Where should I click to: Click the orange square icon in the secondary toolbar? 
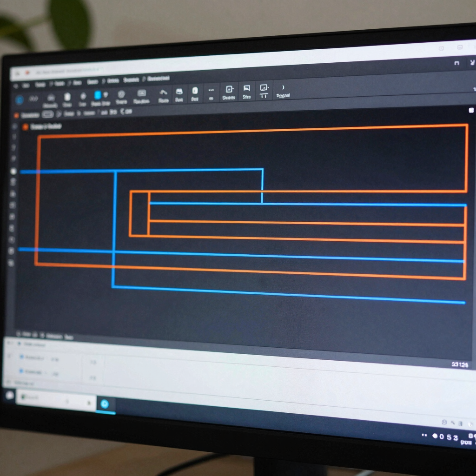pyautogui.click(x=16, y=115)
